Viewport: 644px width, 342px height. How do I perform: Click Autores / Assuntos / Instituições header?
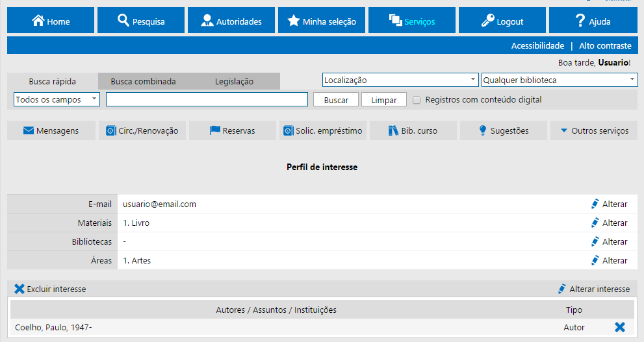(x=276, y=310)
